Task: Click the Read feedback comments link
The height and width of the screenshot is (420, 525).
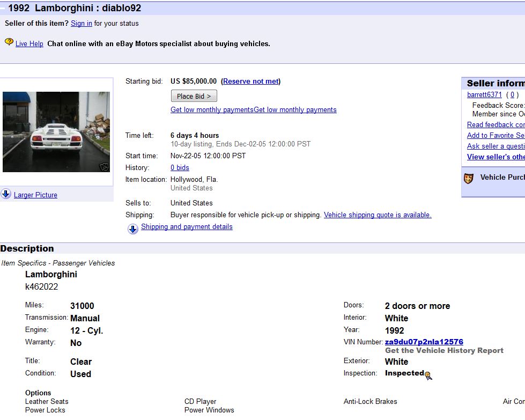Action: coord(496,125)
